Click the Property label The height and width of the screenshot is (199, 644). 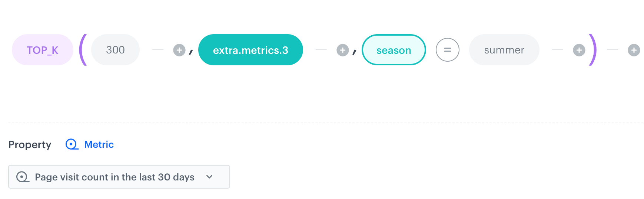pyautogui.click(x=30, y=144)
